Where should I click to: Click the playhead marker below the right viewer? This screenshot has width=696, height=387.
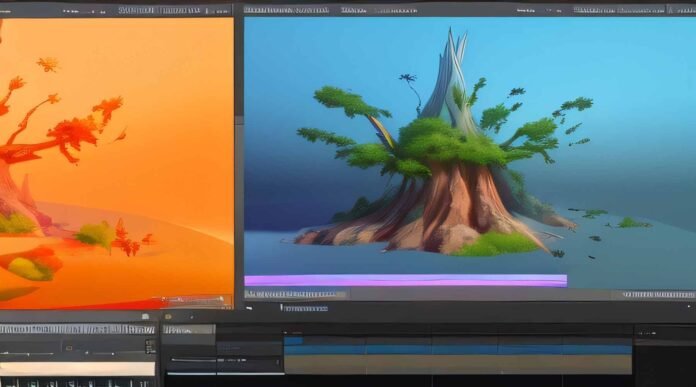coord(281,307)
